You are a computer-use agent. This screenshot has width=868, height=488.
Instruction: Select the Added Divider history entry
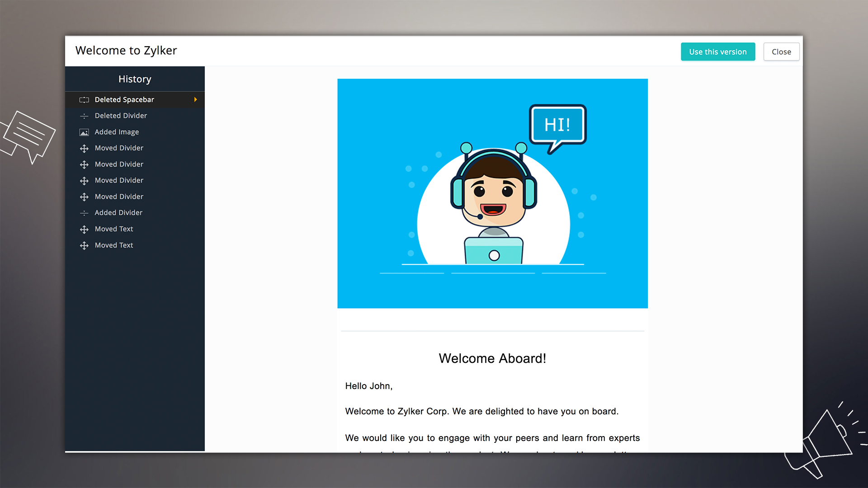[x=135, y=212]
